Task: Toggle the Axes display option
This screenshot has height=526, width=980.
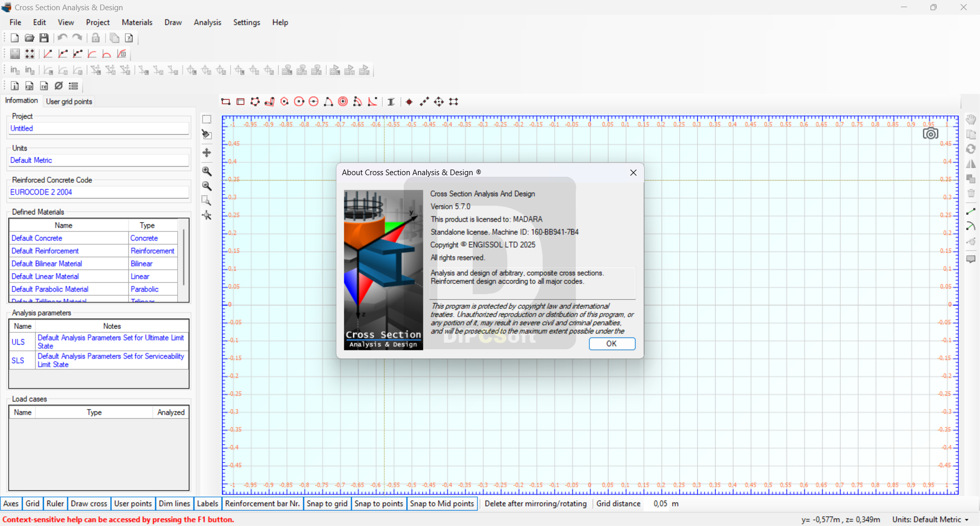Action: pyautogui.click(x=11, y=504)
